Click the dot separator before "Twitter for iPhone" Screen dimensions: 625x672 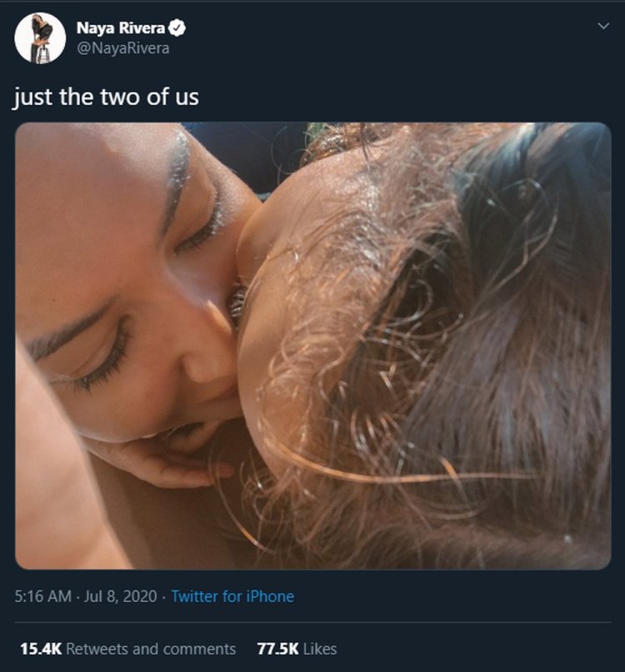[x=163, y=596]
